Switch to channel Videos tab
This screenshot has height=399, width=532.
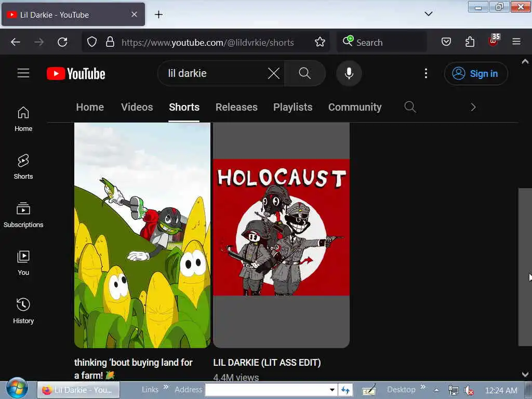(x=137, y=107)
